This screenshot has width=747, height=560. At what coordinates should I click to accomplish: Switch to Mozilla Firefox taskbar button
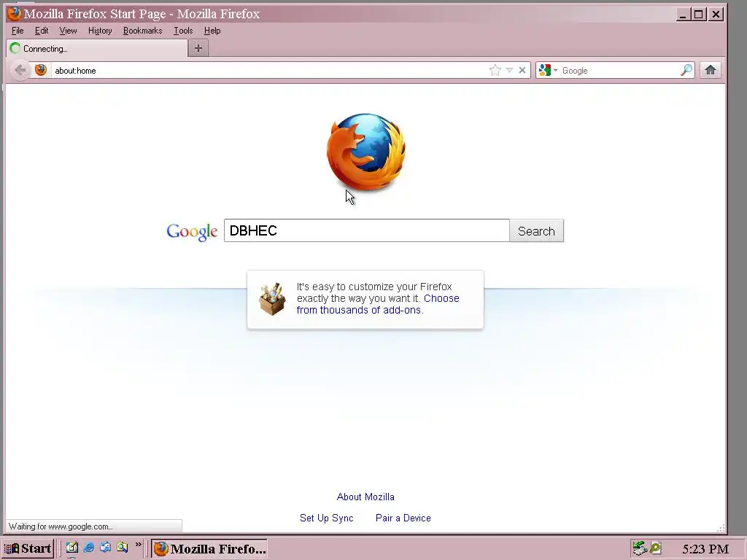pos(209,548)
